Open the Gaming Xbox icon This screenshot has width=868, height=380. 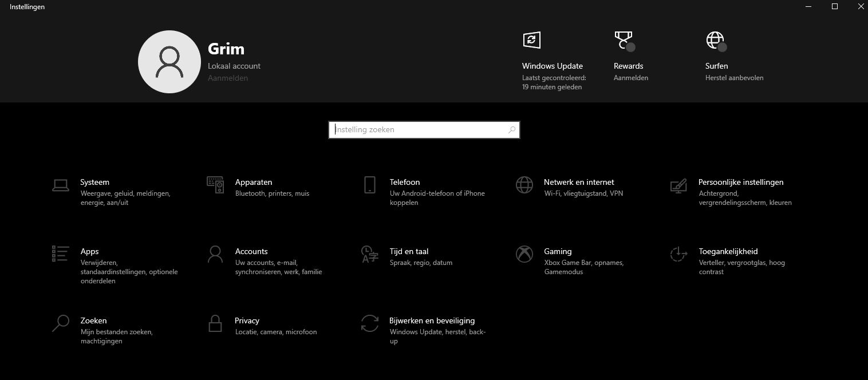tap(524, 254)
